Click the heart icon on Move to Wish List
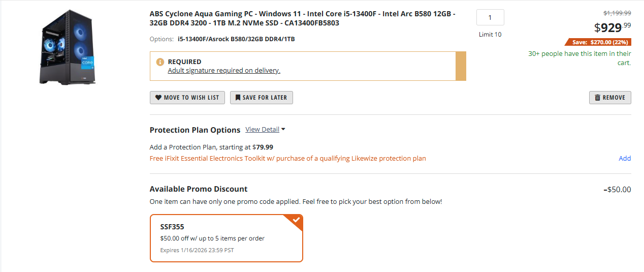The width and height of the screenshot is (644, 272). 158,98
